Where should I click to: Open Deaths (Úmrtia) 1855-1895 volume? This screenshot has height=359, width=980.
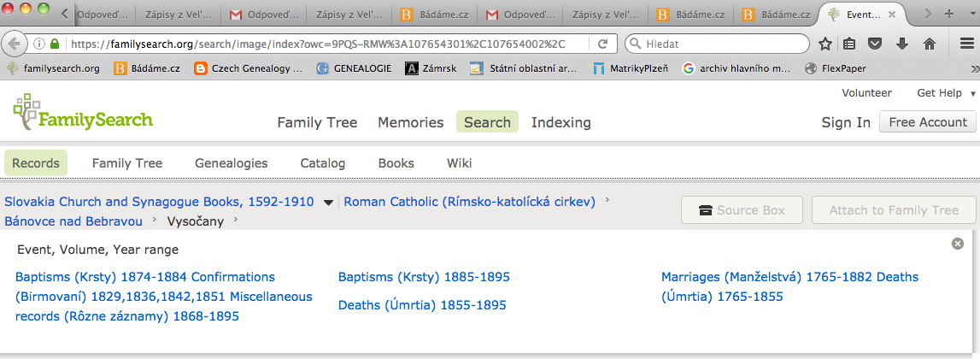pyautogui.click(x=422, y=305)
